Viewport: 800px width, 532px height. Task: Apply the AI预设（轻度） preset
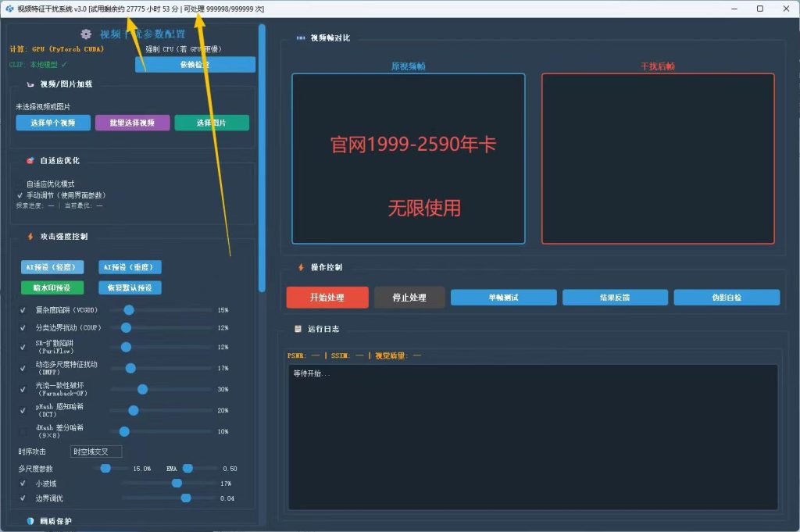pos(51,267)
